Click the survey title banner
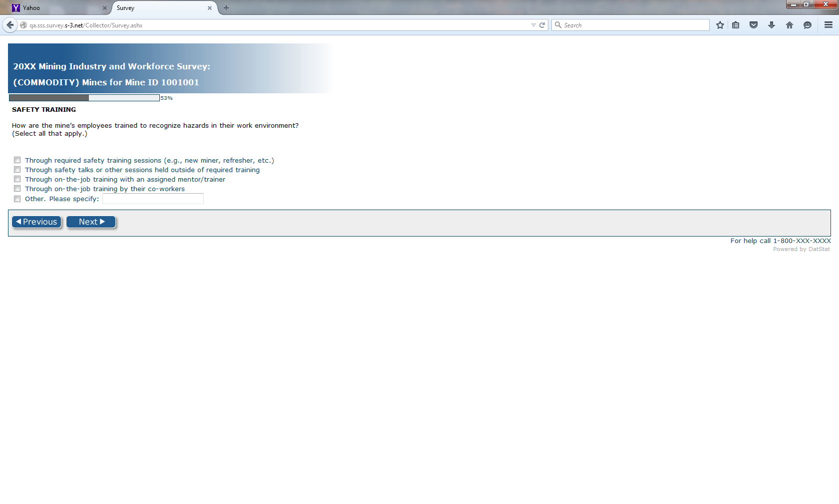Screen dimensions: 839x504 [170, 68]
